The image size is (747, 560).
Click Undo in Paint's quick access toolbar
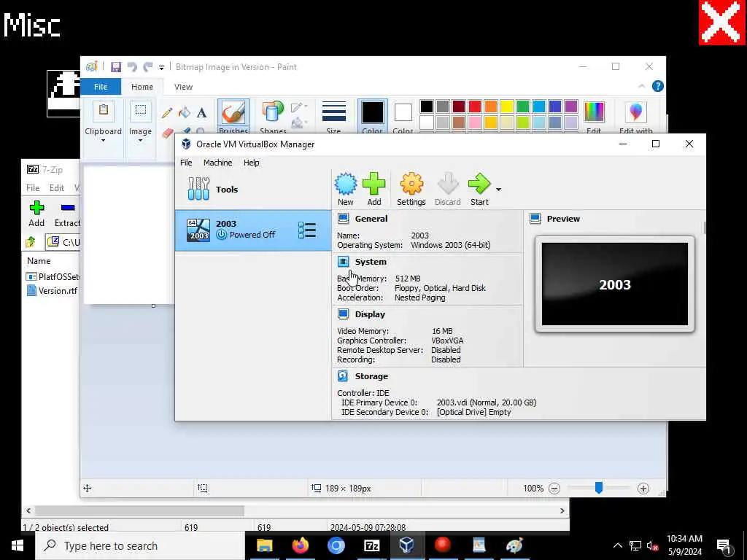pos(132,67)
